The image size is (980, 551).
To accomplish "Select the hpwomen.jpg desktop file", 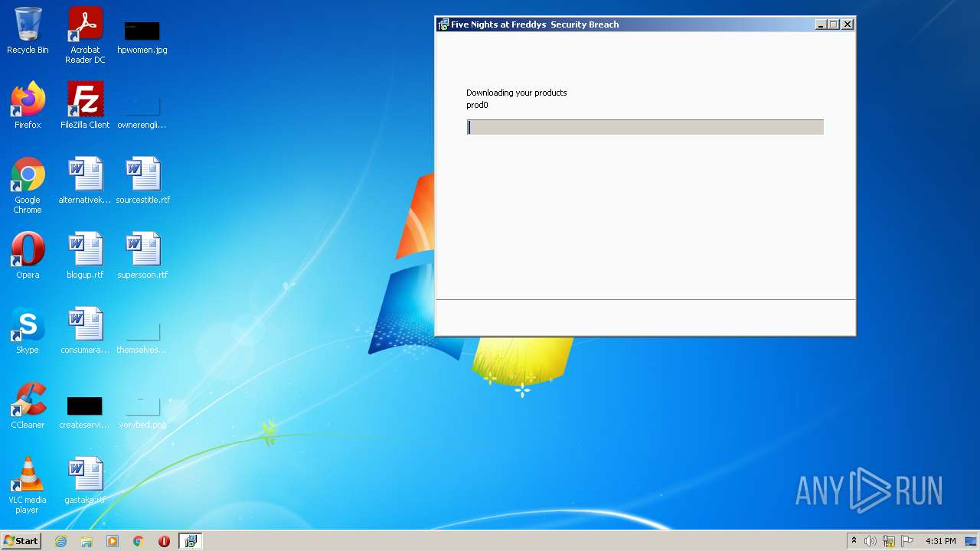I will 142,36.
